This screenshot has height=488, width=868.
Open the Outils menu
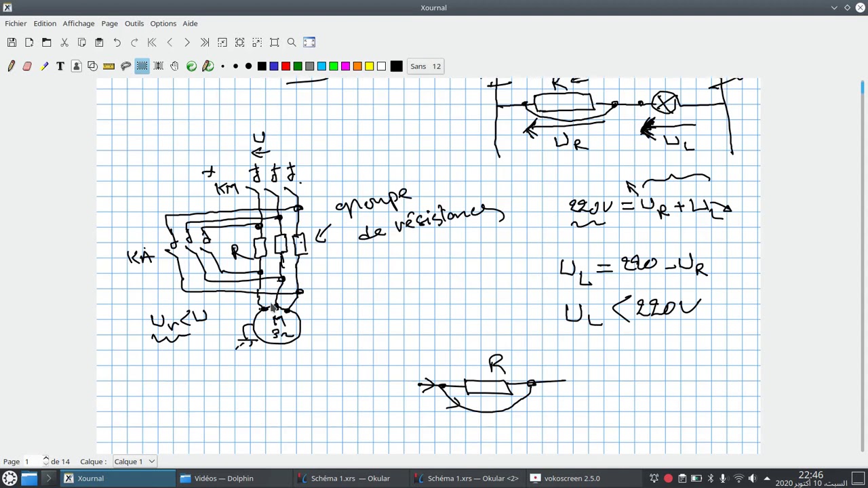pyautogui.click(x=134, y=24)
